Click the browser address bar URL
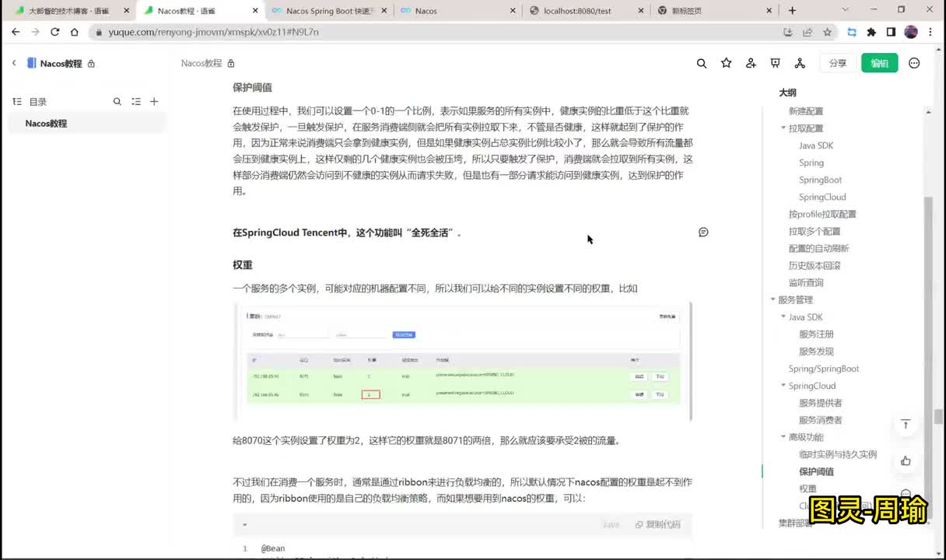The image size is (946, 560). coord(214,32)
